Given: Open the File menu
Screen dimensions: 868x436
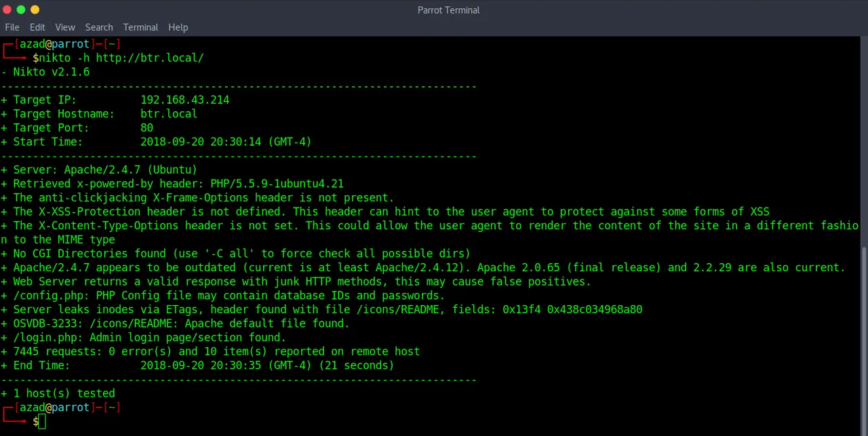Looking at the screenshot, I should [x=12, y=27].
